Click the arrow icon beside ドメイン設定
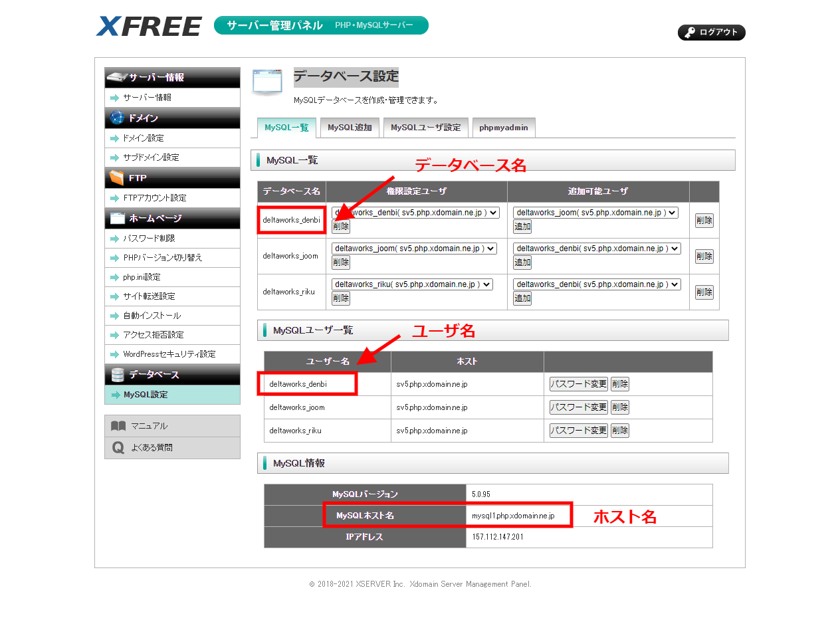Screen dimensions: 840x618 [114, 138]
